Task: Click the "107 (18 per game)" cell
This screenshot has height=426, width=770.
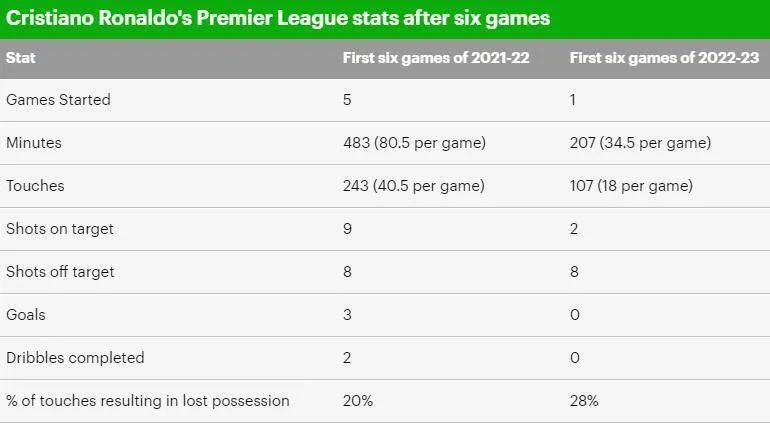Action: click(x=631, y=186)
